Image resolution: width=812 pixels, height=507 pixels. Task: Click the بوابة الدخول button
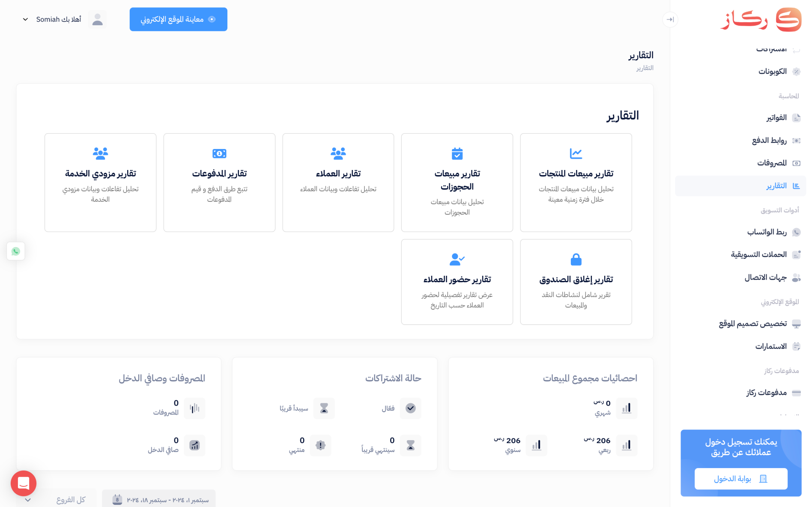point(740,479)
